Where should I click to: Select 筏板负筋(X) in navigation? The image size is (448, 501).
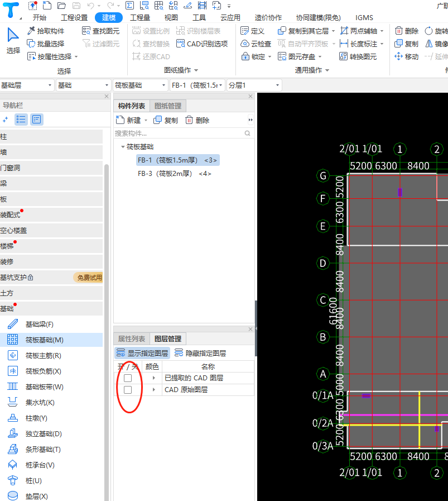coord(51,371)
